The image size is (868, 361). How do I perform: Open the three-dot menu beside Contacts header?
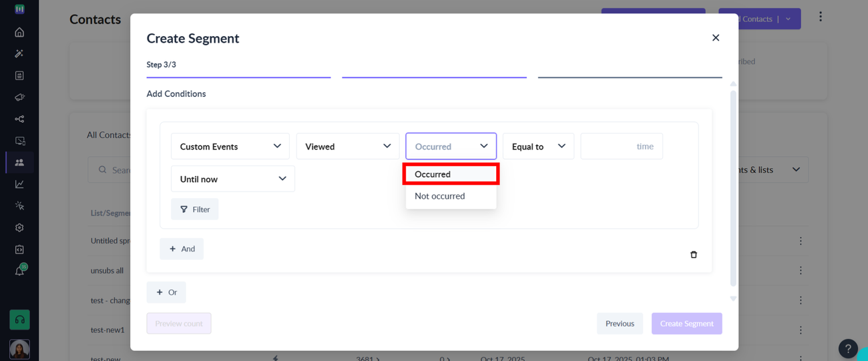[821, 17]
